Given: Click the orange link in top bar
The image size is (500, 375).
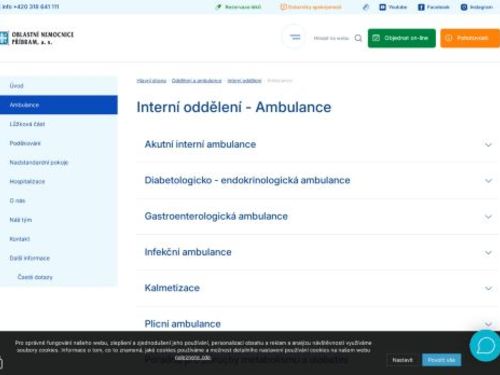Looking at the screenshot, I should (x=311, y=7).
